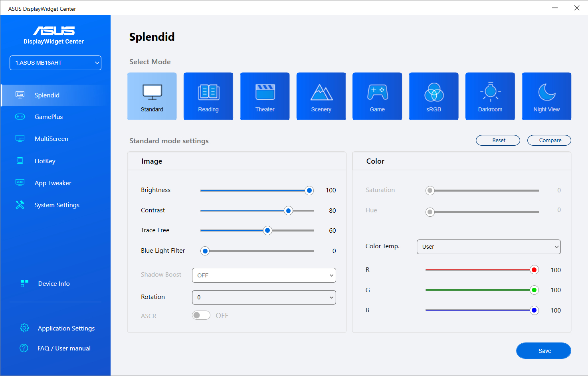The height and width of the screenshot is (376, 588).
Task: Click the Select Mode label
Action: [x=150, y=61]
